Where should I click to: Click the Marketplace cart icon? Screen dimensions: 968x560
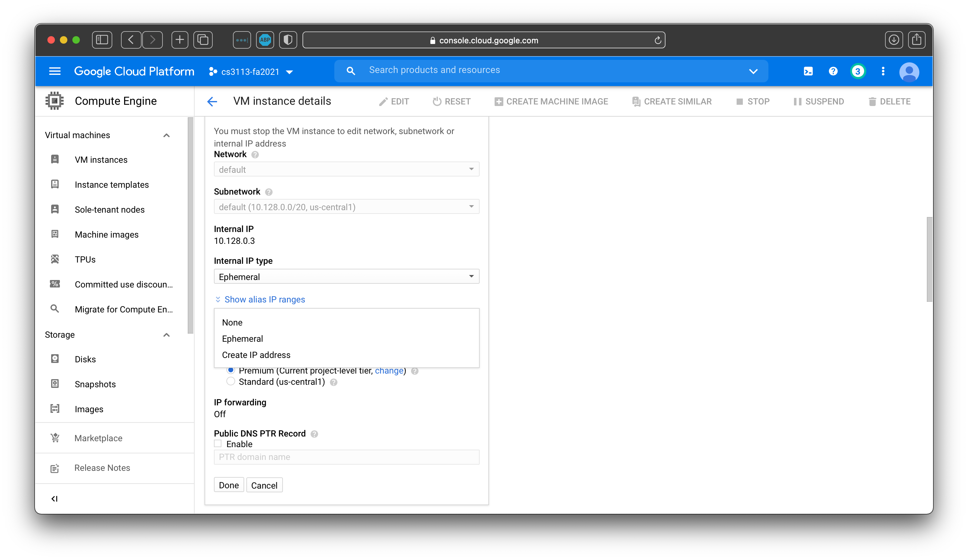55,437
